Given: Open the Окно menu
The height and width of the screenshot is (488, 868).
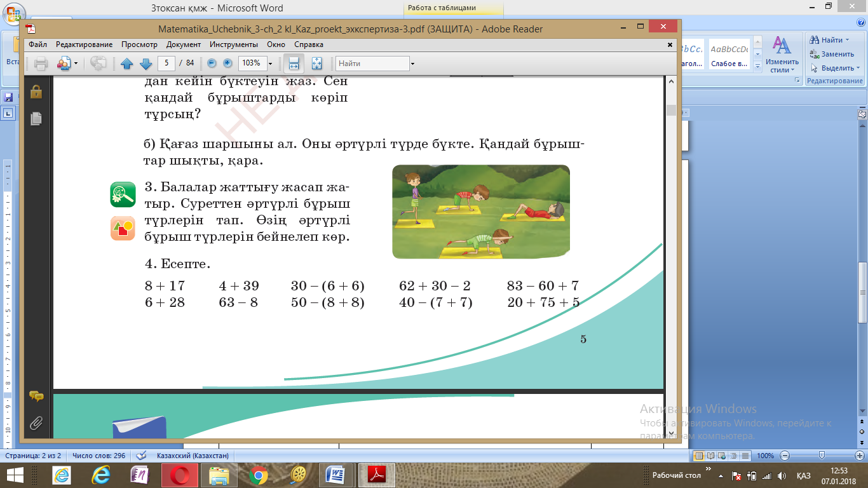Looking at the screenshot, I should pos(276,44).
